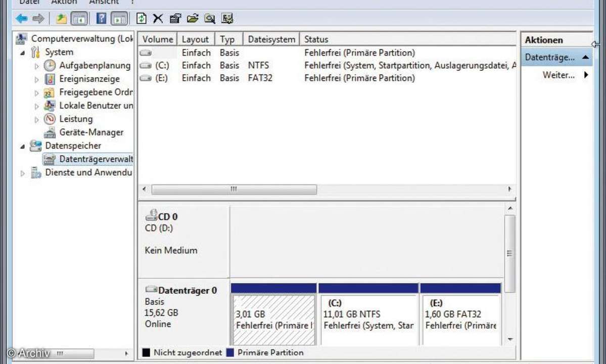Click the Lokale Benutzer users icon
Screen dimensions: 606x364
point(50,106)
